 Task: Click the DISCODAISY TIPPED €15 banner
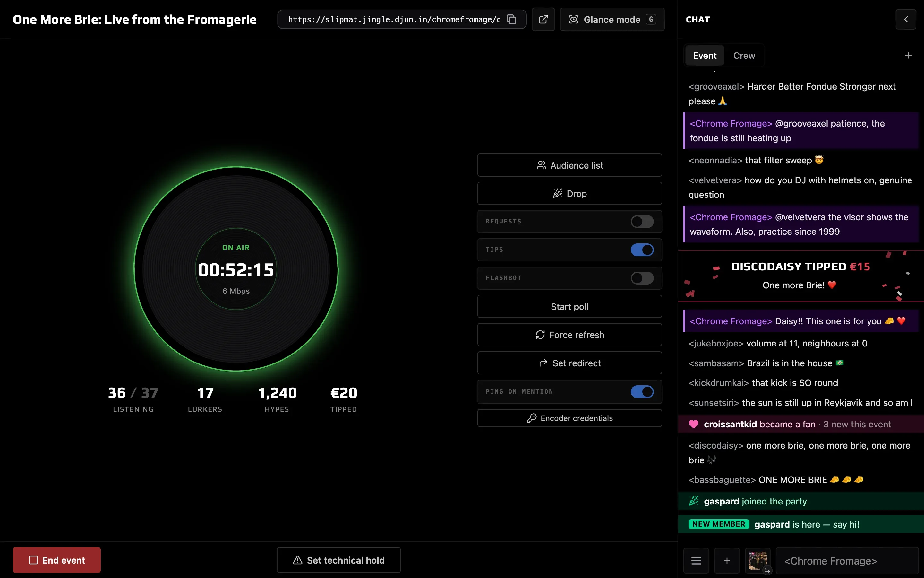[801, 276]
